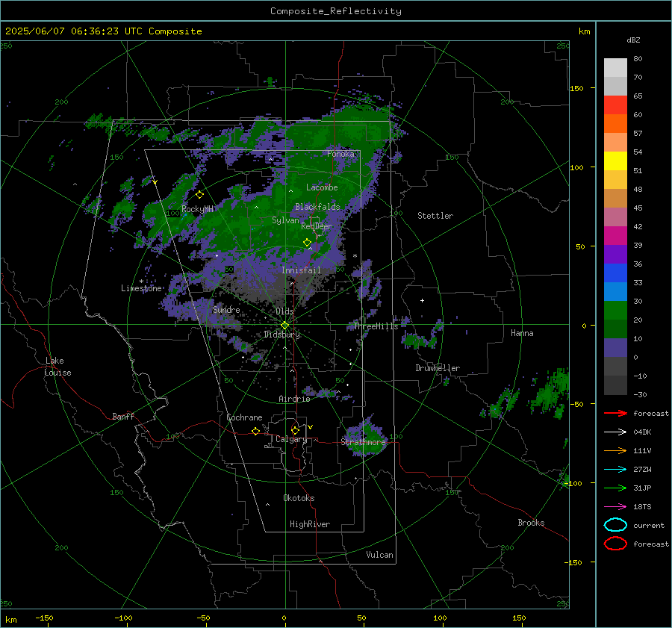Image resolution: width=672 pixels, height=628 pixels.
Task: Click the red forecast ellipse legend icon
Action: tap(615, 544)
